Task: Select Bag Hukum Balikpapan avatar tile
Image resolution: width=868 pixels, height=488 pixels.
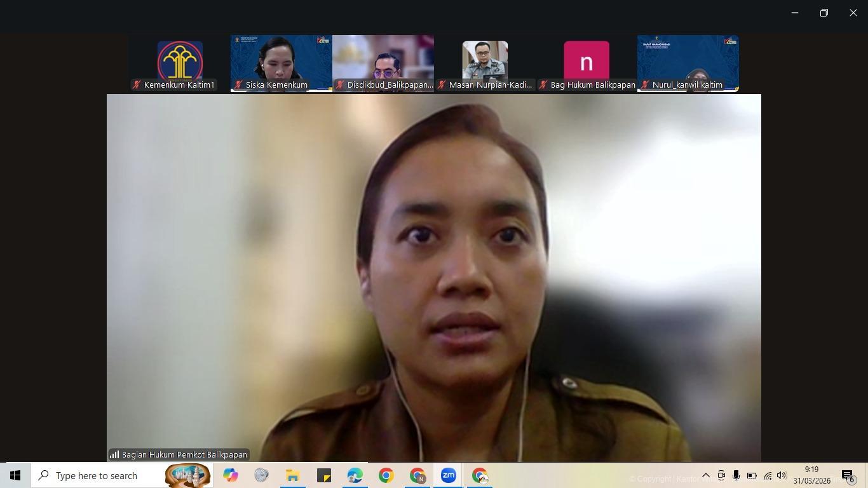Action: pos(587,63)
